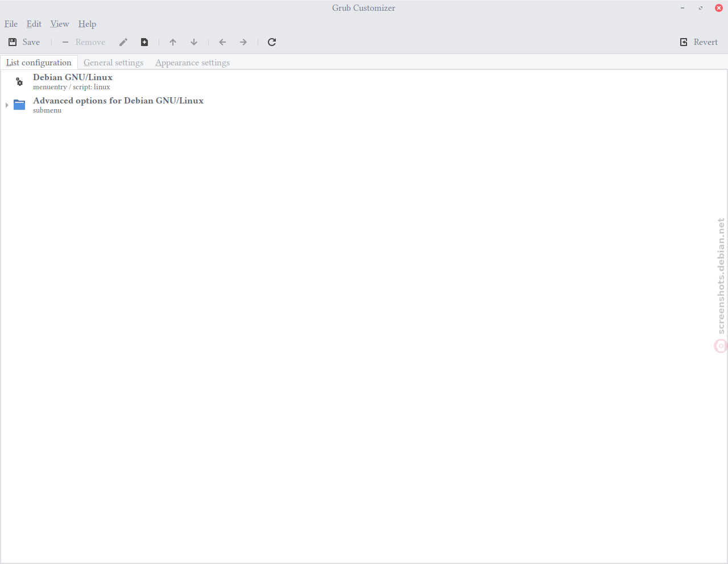The image size is (728, 564).
Task: Open the Edit menu
Action: point(34,24)
